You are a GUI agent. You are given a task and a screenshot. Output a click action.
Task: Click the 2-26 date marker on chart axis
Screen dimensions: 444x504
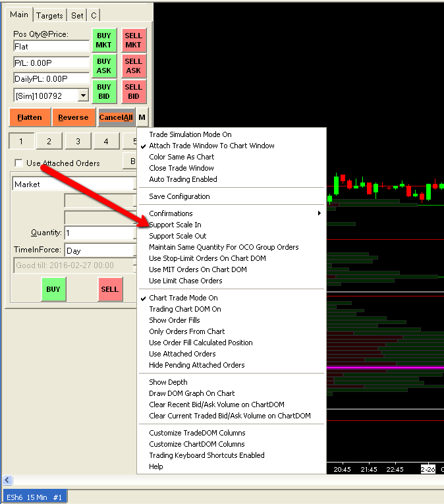point(428,469)
